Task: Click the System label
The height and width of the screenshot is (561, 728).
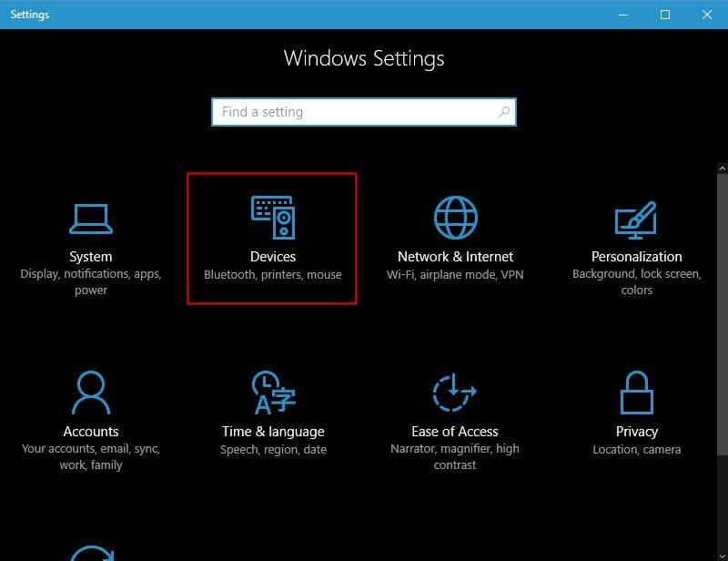Action: point(90,257)
